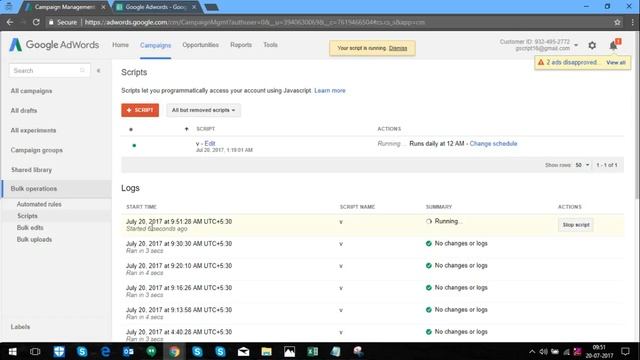
Task: Open Windows Defender shield in the taskbar
Action: pos(59,351)
